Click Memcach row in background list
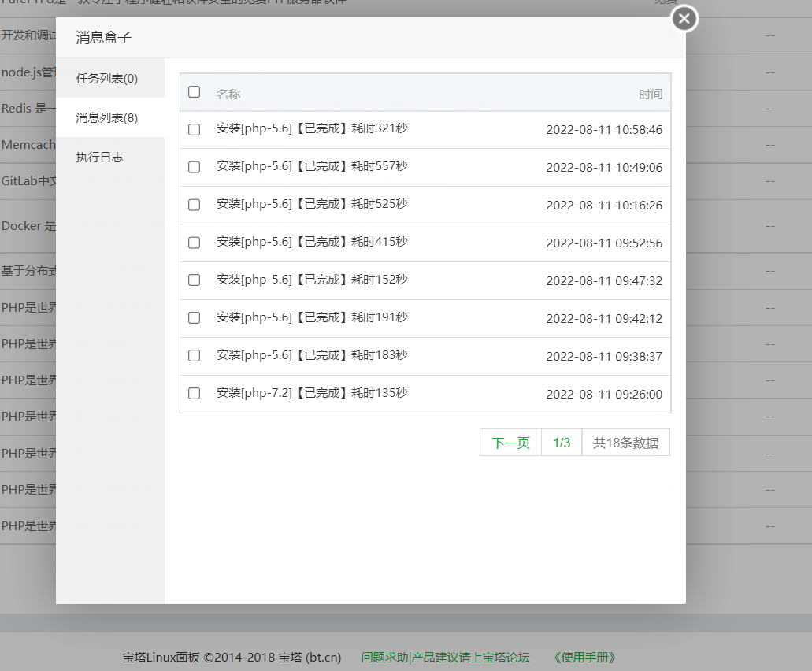 click(28, 145)
